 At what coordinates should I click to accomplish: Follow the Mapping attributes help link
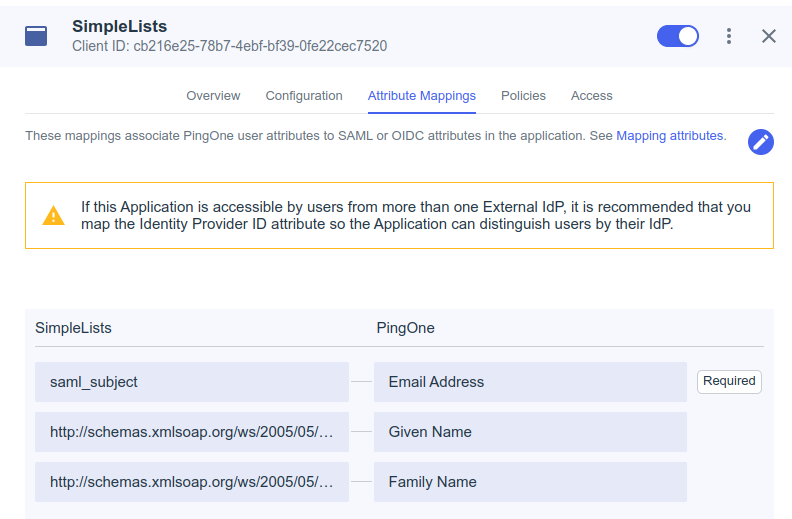670,136
